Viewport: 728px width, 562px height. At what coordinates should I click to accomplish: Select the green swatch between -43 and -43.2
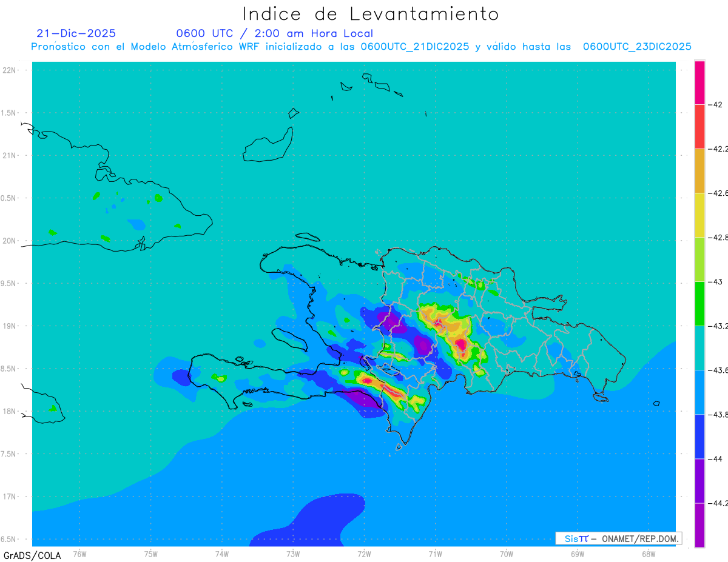pyautogui.click(x=699, y=304)
